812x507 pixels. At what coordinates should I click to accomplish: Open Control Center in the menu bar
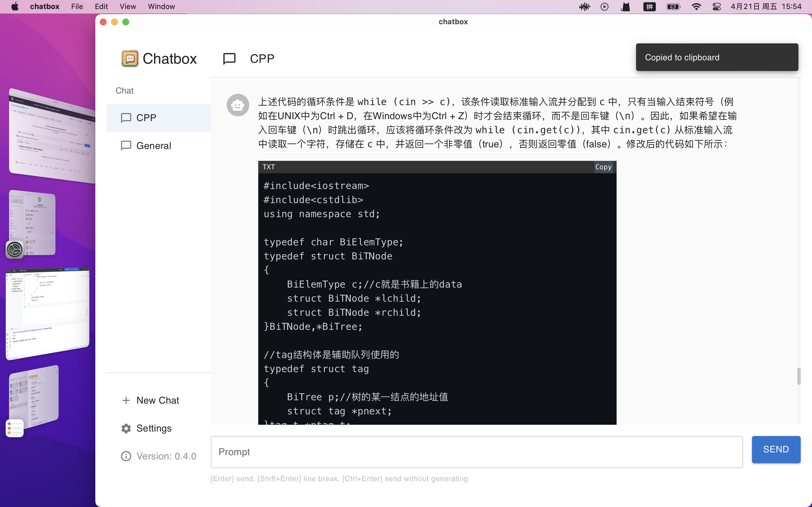click(x=716, y=6)
